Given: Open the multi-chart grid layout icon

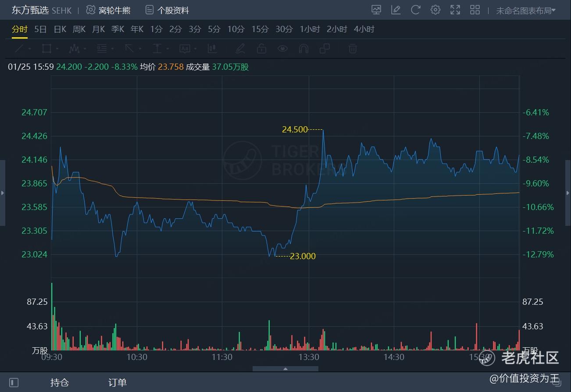Looking at the screenshot, I should pyautogui.click(x=475, y=10).
